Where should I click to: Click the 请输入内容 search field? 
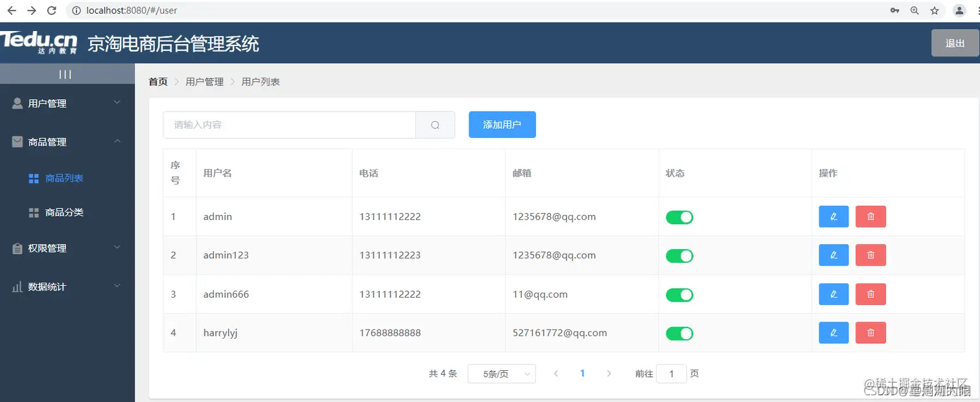pos(289,125)
